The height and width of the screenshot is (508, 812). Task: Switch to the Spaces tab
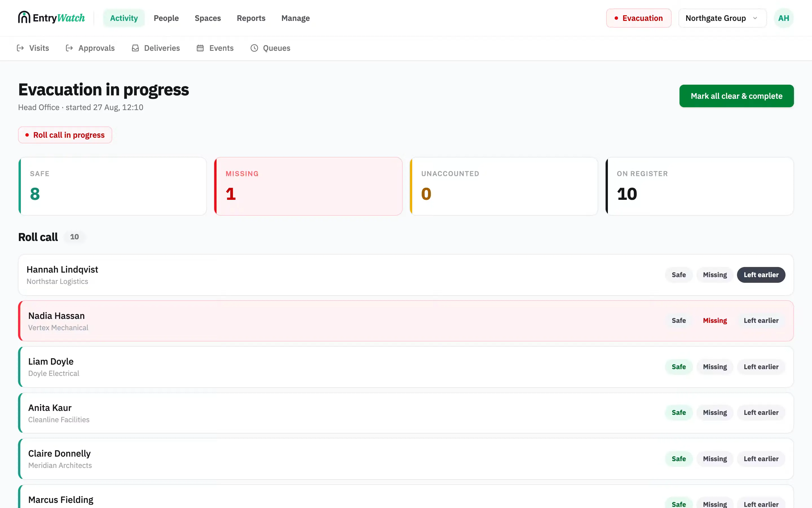[x=208, y=18]
